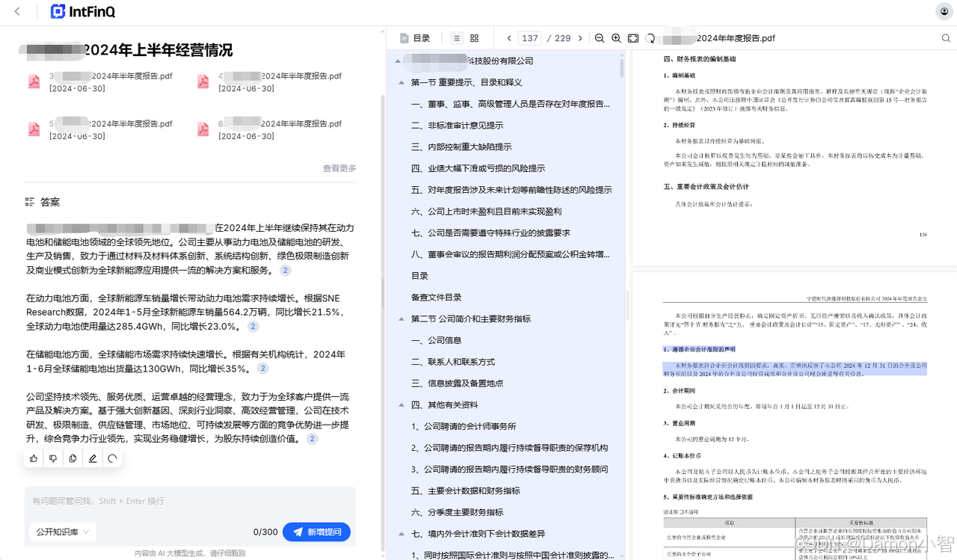The width and height of the screenshot is (957, 560).
Task: Toggle the 目录 outline panel
Action: [x=415, y=38]
